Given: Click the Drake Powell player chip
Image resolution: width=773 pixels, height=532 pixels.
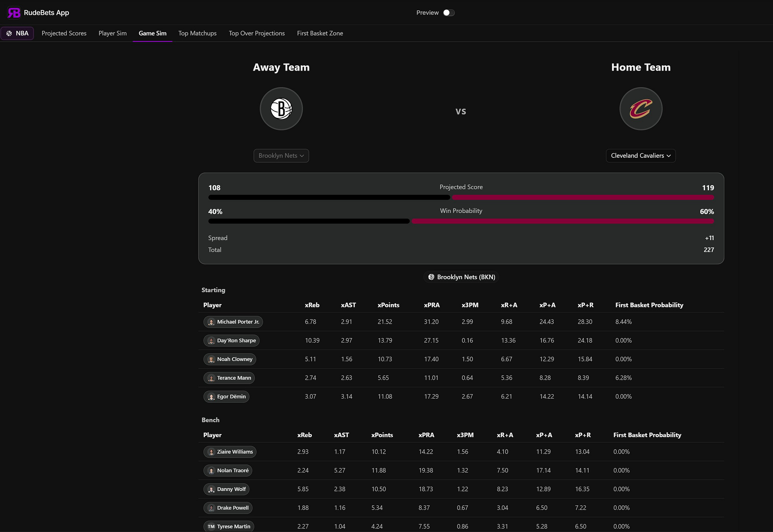Looking at the screenshot, I should 228,508.
